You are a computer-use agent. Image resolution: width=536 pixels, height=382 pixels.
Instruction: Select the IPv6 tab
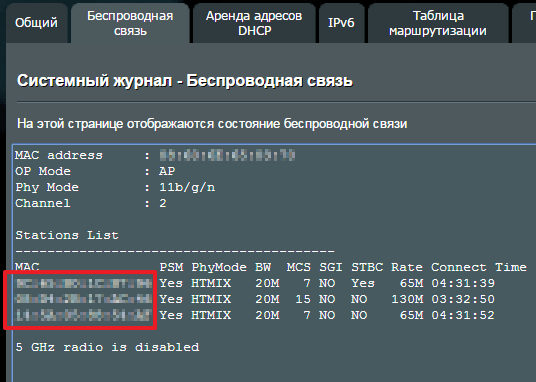click(x=341, y=23)
